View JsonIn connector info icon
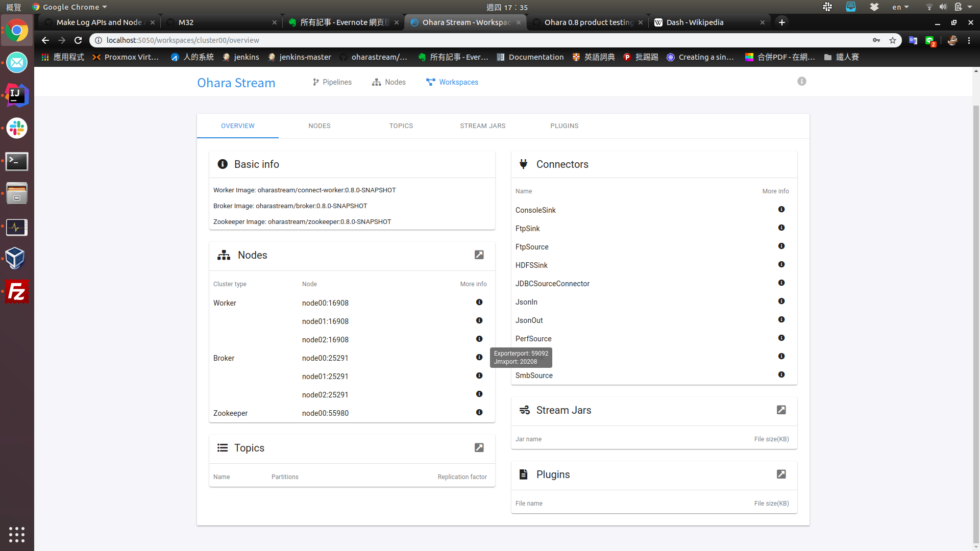Screen dimensions: 980x551 click(781, 302)
